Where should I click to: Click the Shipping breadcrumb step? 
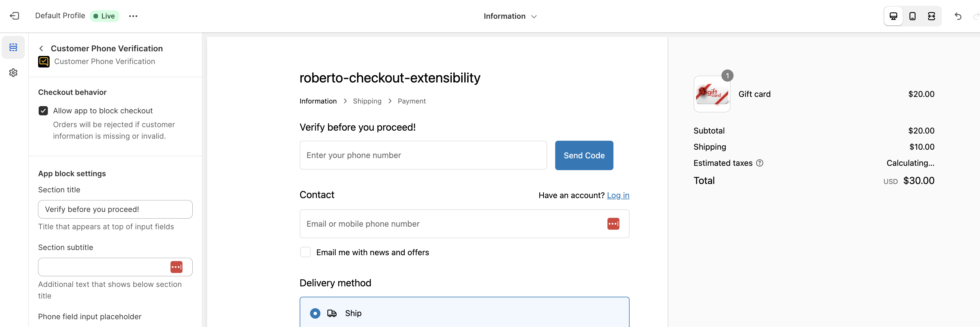coord(367,101)
